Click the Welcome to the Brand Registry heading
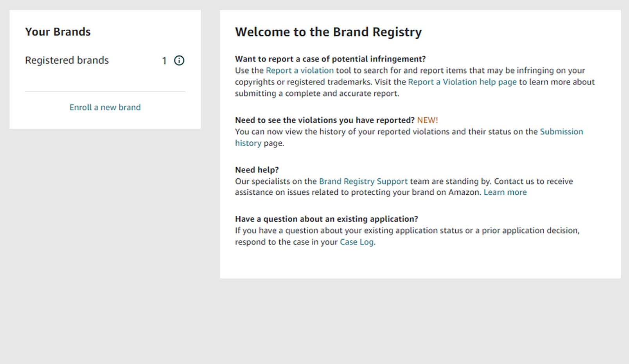629x364 pixels. pyautogui.click(x=328, y=32)
